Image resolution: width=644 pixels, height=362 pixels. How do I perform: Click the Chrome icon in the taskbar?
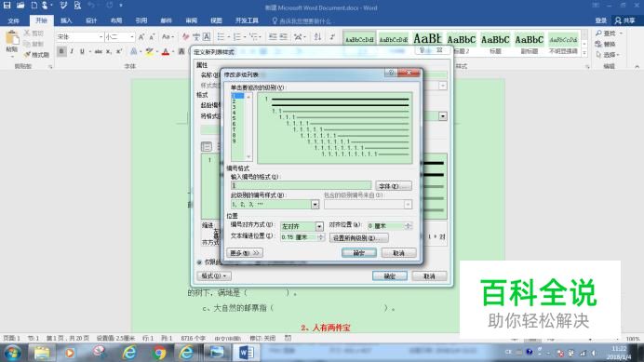pos(159,353)
